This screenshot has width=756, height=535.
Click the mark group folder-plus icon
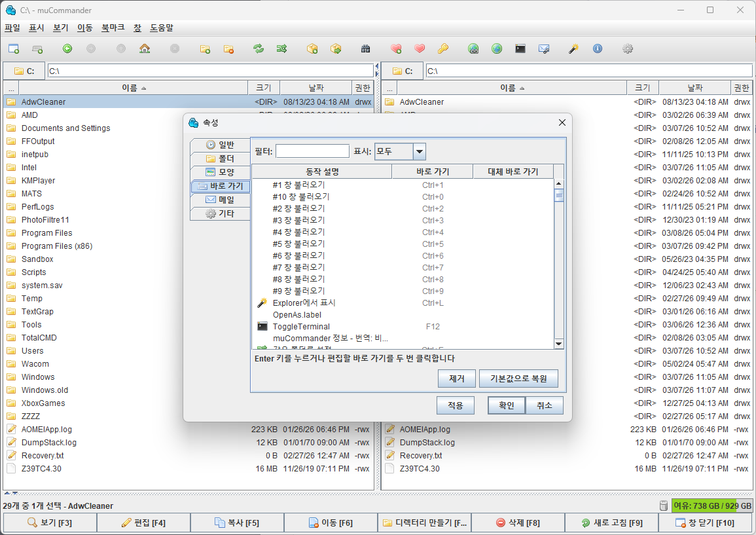pos(205,48)
